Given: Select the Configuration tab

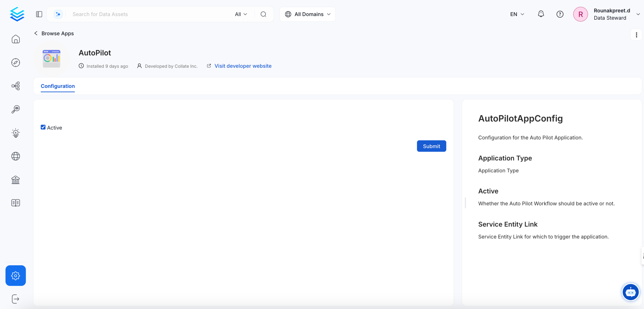Looking at the screenshot, I should (58, 86).
